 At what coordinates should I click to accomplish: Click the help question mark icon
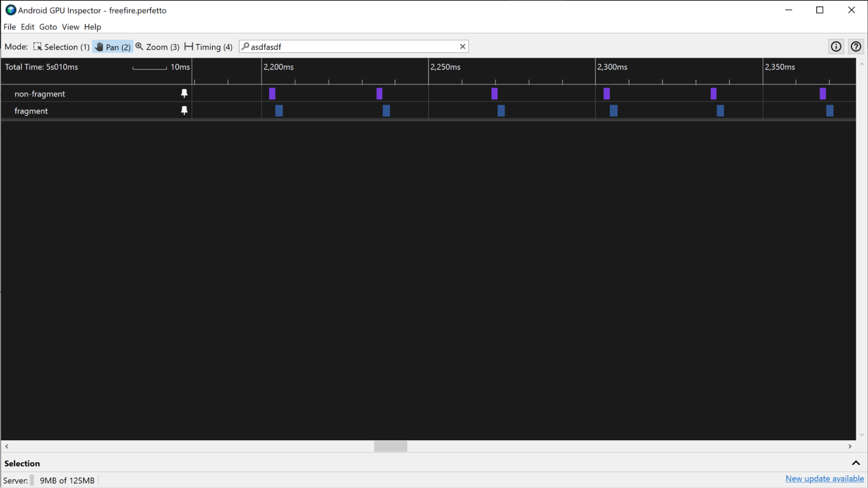click(x=856, y=46)
